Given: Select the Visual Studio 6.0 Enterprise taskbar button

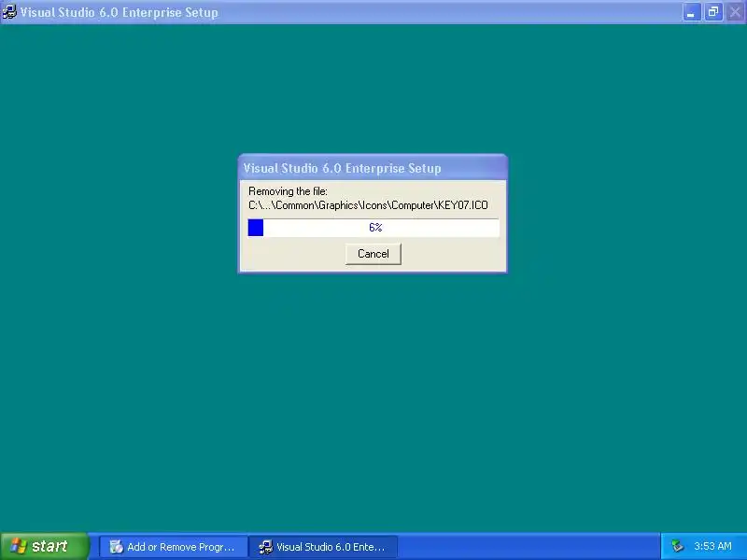Looking at the screenshot, I should pyautogui.click(x=323, y=547).
